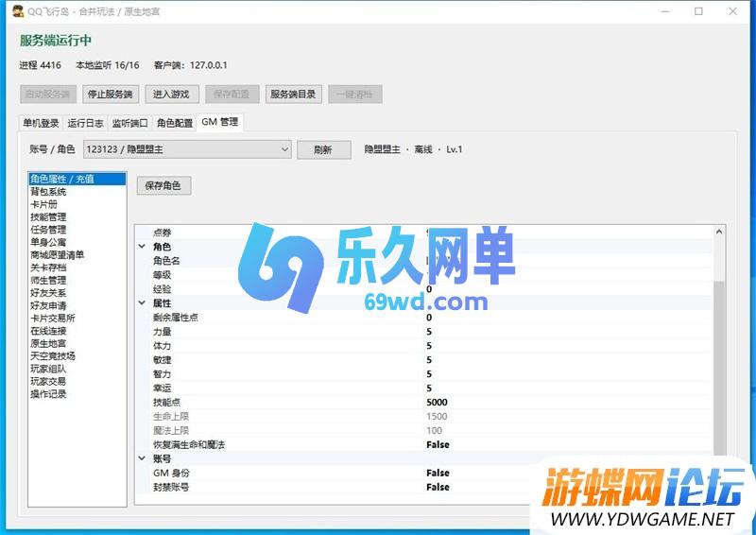Click the 停止服务端 button
Screen dimensions: 756x535
(111, 95)
